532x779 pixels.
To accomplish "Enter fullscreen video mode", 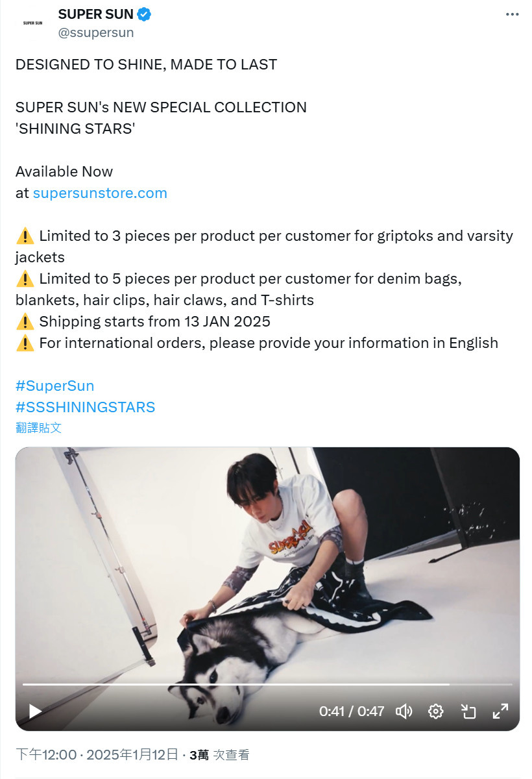I will [500, 711].
